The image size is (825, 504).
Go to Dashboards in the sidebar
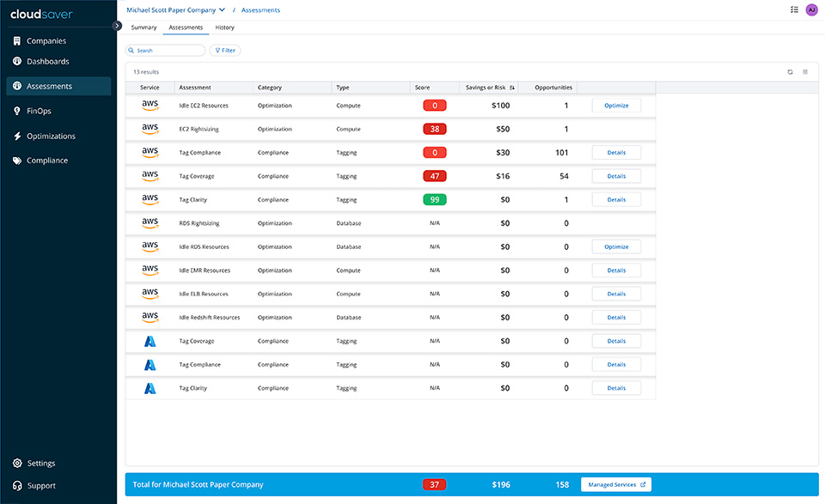tap(47, 62)
